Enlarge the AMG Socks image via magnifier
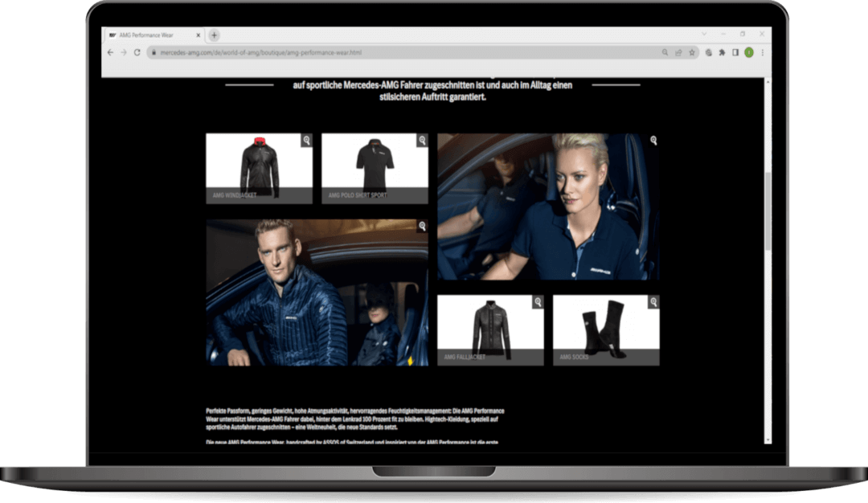 [x=653, y=302]
